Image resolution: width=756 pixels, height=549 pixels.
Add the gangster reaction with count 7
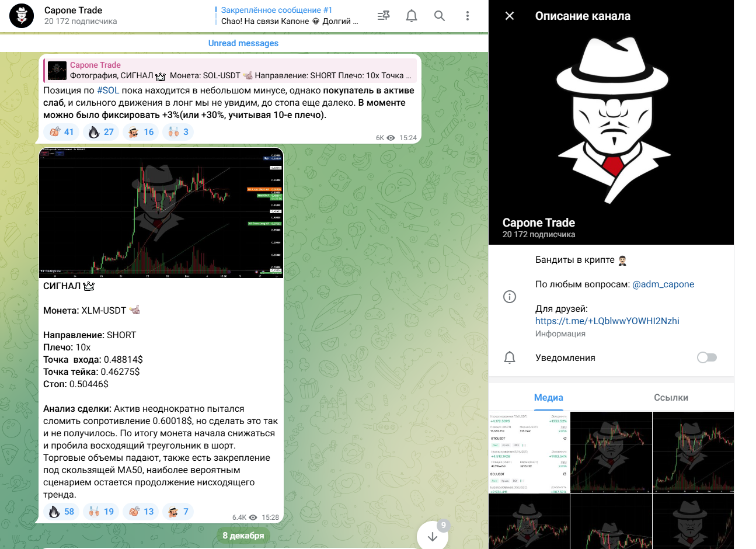click(x=178, y=512)
